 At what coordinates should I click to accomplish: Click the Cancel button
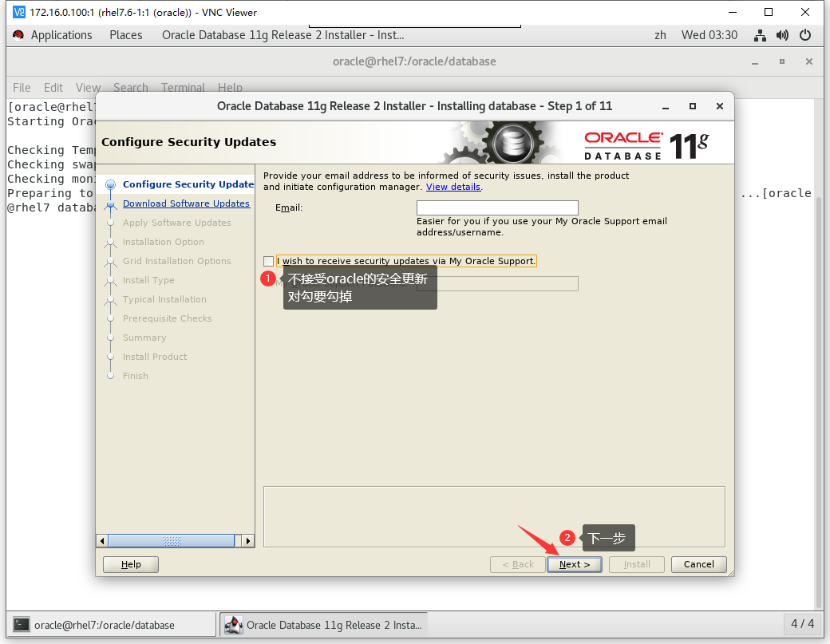point(699,565)
